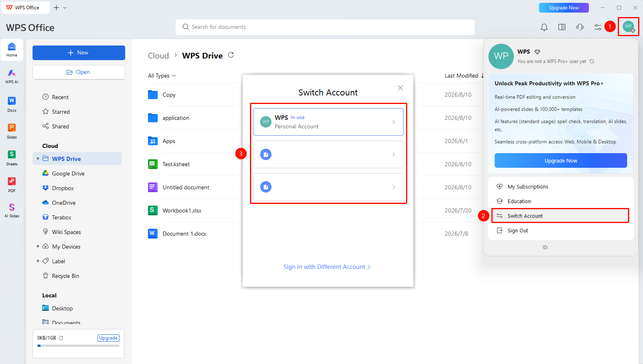This screenshot has width=643, height=364.
Task: Open PDF in the left sidebar
Action: [12, 185]
